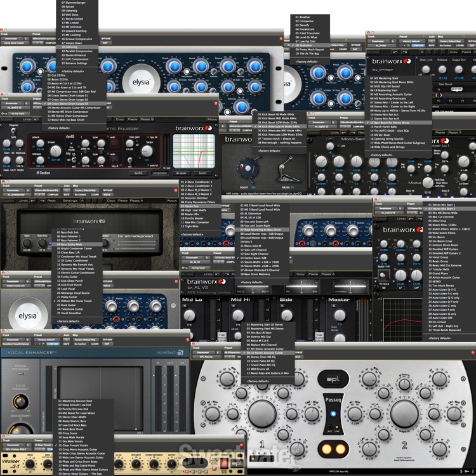
Task: Adjust Mid Lo knob in bx_XL V2
Action: pos(189,315)
